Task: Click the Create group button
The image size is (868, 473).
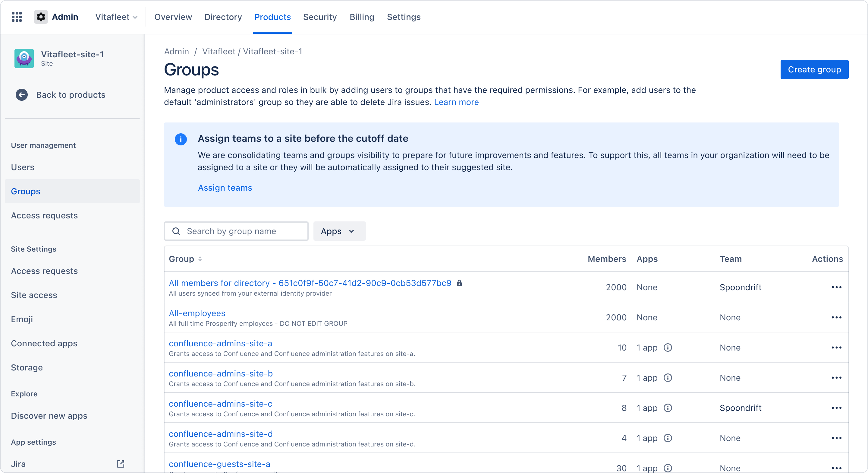Action: pos(814,69)
